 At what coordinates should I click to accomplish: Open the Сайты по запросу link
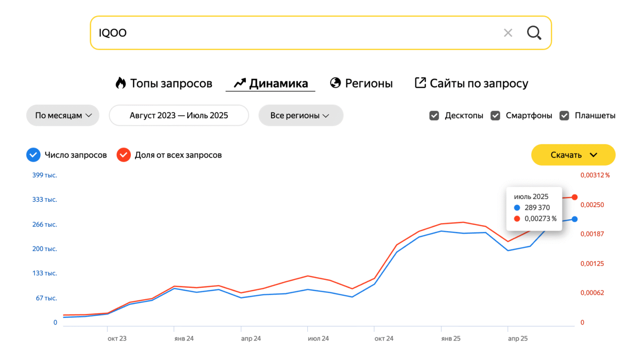tap(479, 83)
